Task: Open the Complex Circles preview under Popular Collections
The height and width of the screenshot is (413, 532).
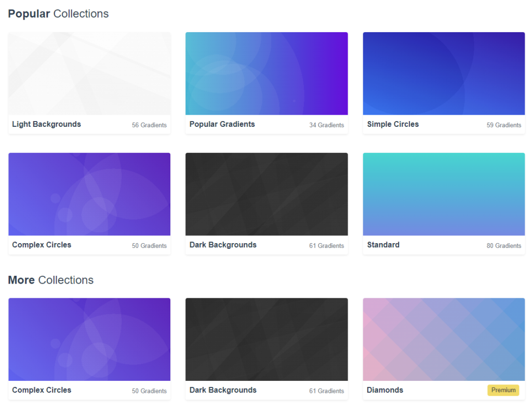Action: pos(89,193)
